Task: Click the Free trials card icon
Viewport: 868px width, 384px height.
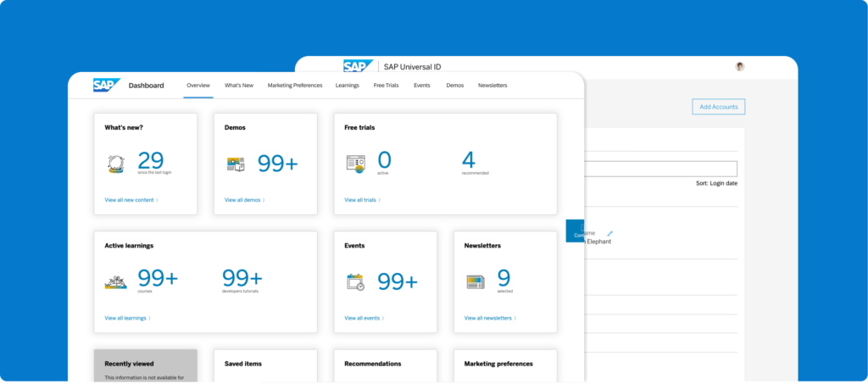Action: (356, 164)
